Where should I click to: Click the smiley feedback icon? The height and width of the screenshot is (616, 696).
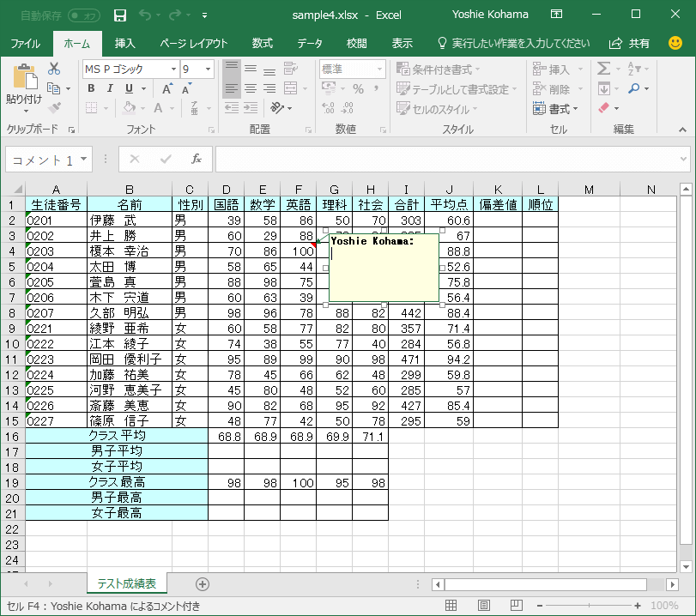click(675, 43)
